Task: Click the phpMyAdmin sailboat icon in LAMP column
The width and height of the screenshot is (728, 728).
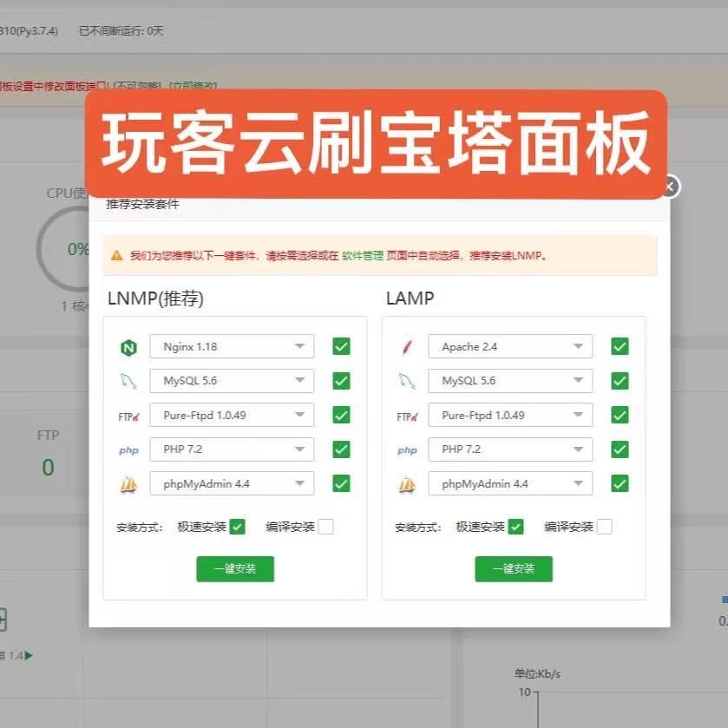Action: coord(406,483)
